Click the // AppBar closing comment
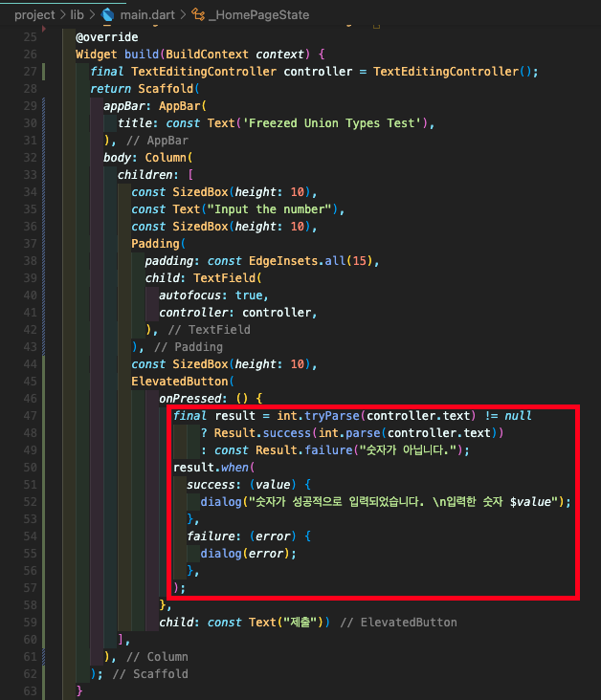 157,141
